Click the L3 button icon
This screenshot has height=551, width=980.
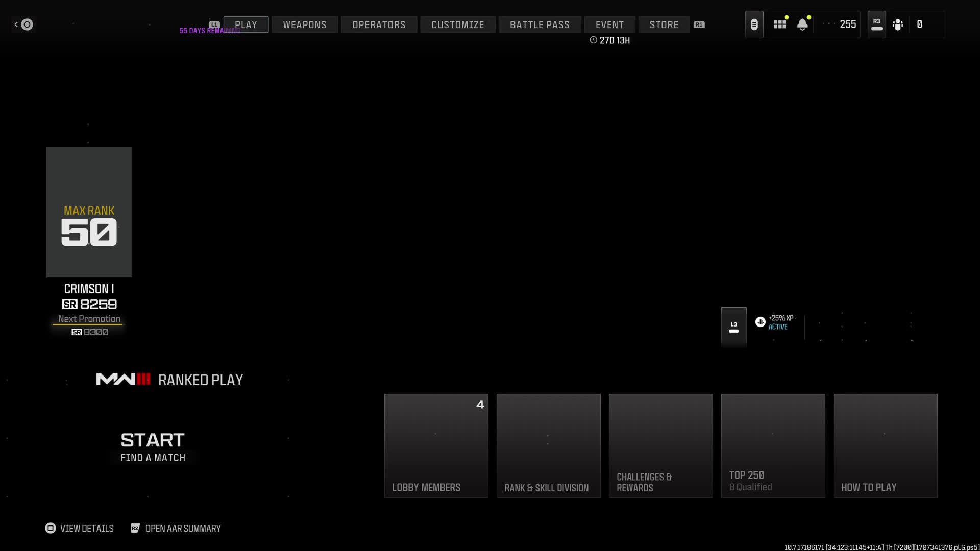tap(734, 327)
